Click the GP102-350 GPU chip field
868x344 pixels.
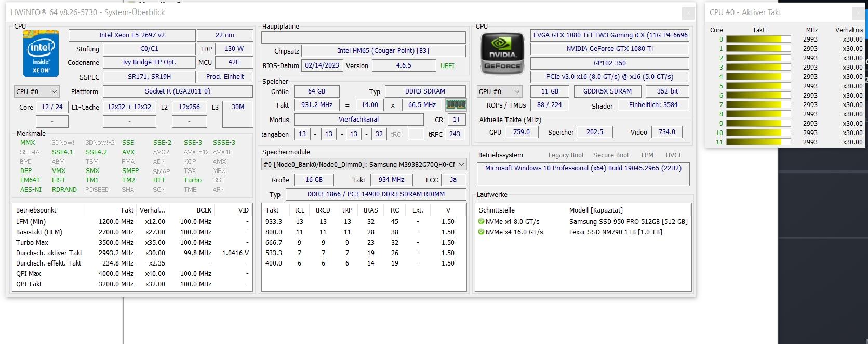coord(610,63)
